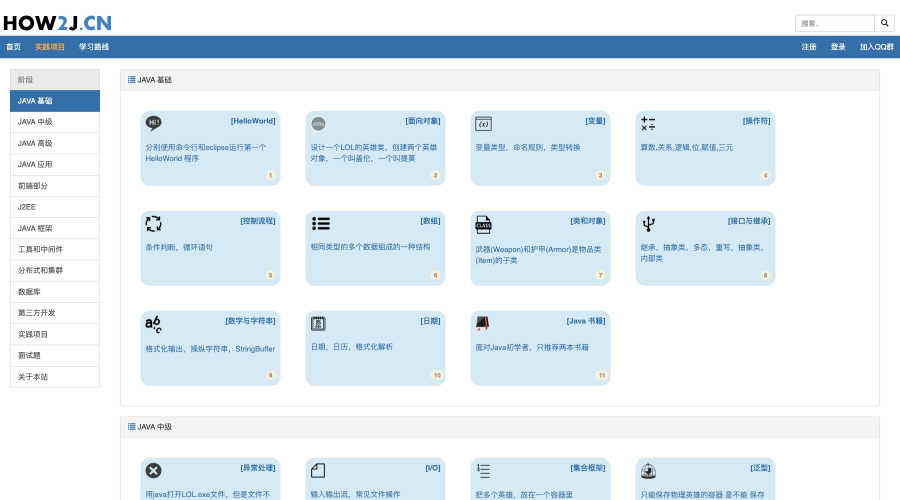Select 第三方开发 in the sidebar
The image size is (900, 500).
coord(55,313)
